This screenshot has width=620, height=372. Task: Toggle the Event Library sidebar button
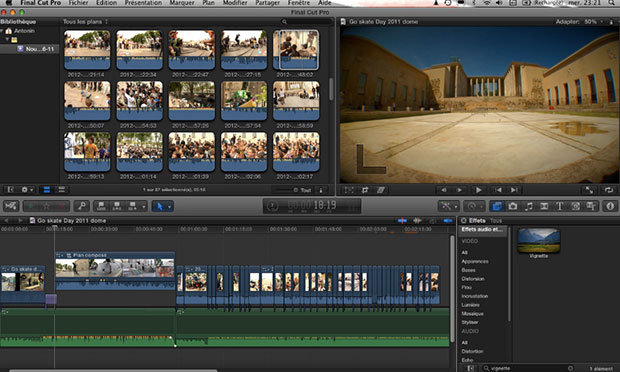(11, 190)
